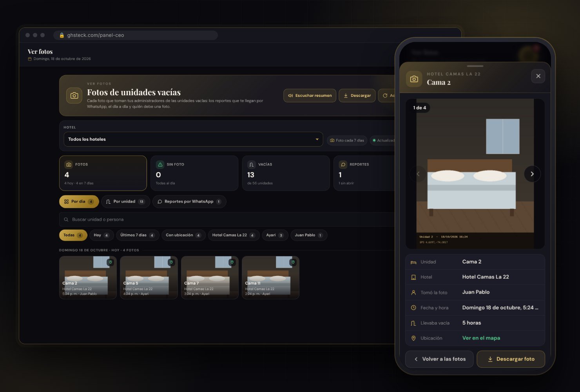Image resolution: width=580 pixels, height=392 pixels.
Task: Toggle the Ayari filter chip
Action: pyautogui.click(x=275, y=235)
